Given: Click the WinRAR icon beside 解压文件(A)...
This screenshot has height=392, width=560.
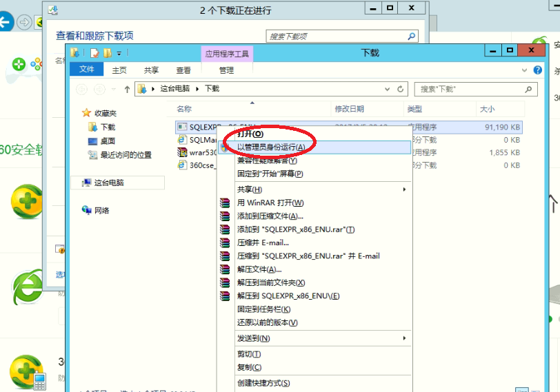Looking at the screenshot, I should click(x=225, y=269).
